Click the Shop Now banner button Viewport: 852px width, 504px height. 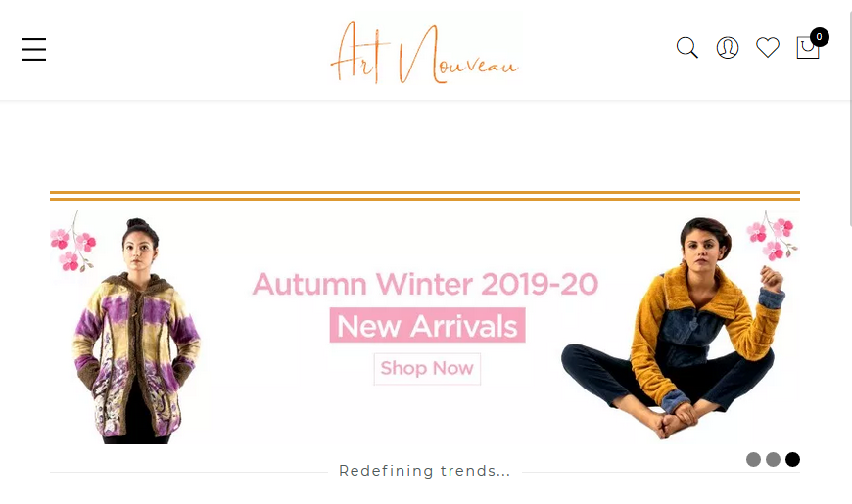pos(427,369)
